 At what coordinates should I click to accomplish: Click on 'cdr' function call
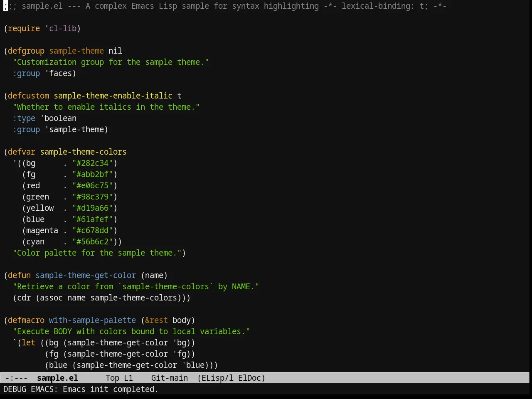[x=24, y=298]
